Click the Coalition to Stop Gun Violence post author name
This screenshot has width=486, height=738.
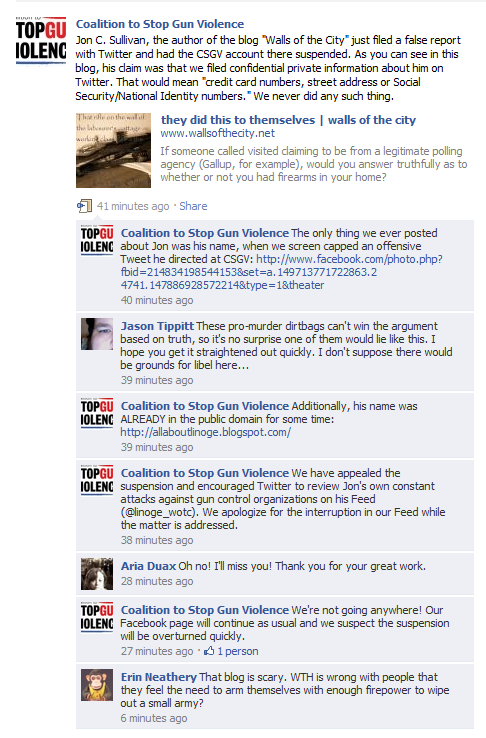160,24
